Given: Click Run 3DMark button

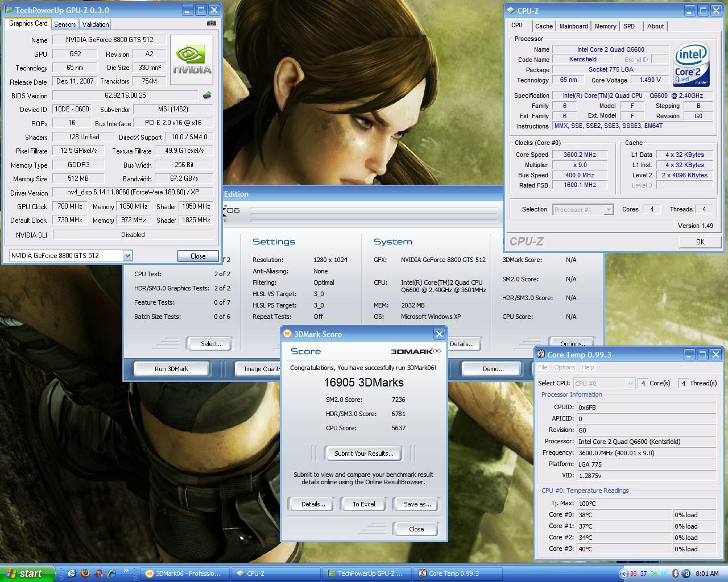Looking at the screenshot, I should pos(171,369).
